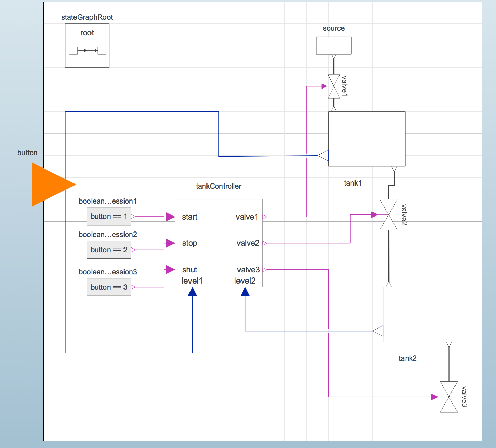Select the 'button == 3' expression block
Viewport: 496px width, 448px height.
[x=109, y=287]
